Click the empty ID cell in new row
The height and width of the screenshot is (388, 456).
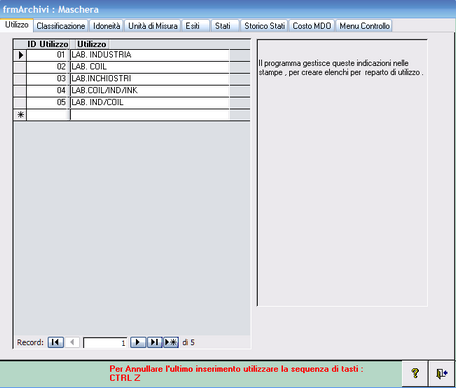point(48,115)
